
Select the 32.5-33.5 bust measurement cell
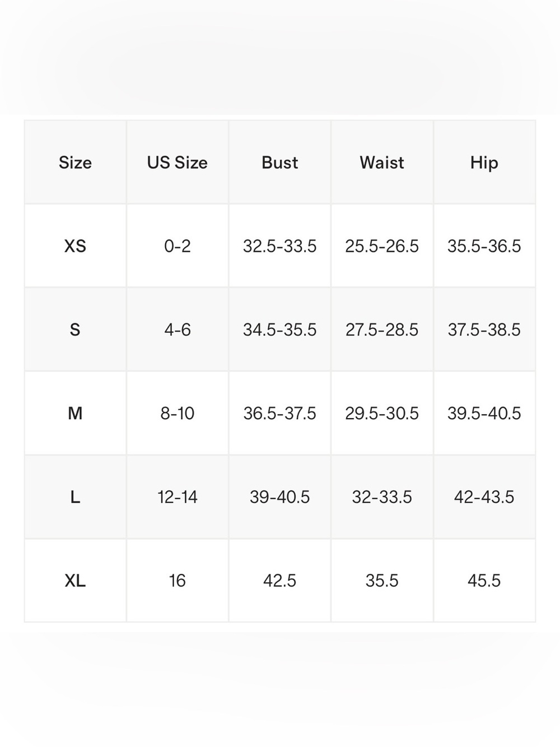pos(280,246)
